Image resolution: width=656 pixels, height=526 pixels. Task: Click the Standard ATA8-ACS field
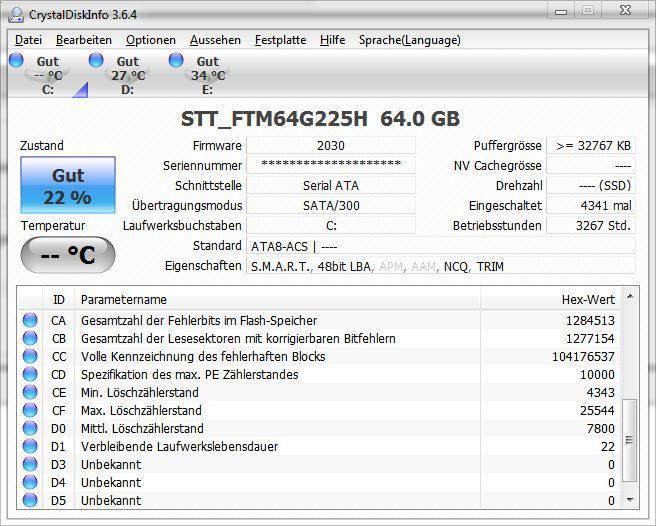441,246
